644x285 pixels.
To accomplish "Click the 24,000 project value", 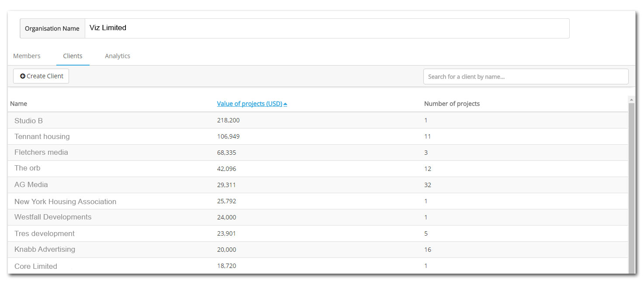I will [226, 217].
